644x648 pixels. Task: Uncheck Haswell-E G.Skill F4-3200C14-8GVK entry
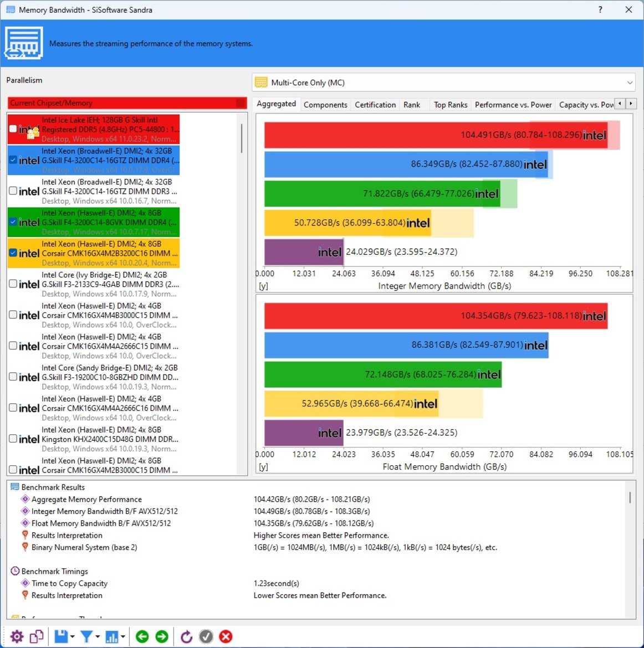pos(13,222)
